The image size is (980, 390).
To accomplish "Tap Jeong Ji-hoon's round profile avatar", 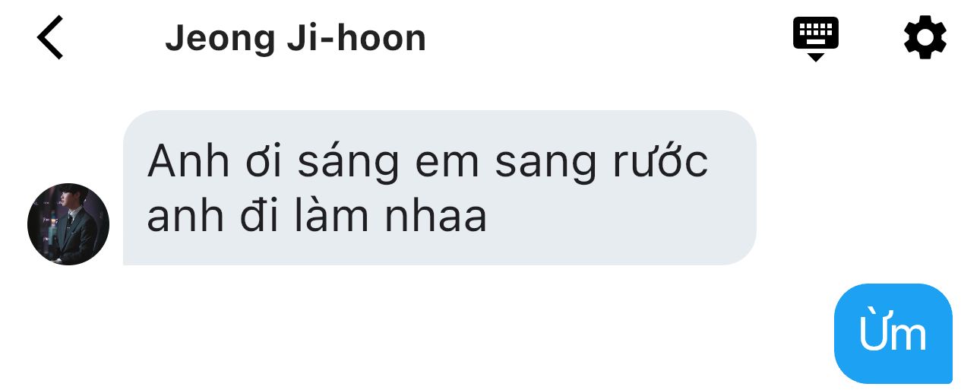I will (x=68, y=224).
